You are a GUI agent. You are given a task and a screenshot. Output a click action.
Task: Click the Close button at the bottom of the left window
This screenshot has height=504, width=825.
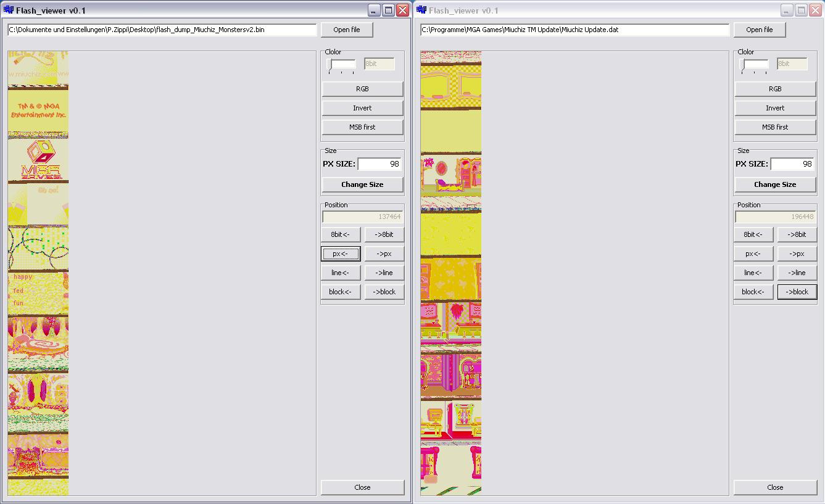click(362, 487)
